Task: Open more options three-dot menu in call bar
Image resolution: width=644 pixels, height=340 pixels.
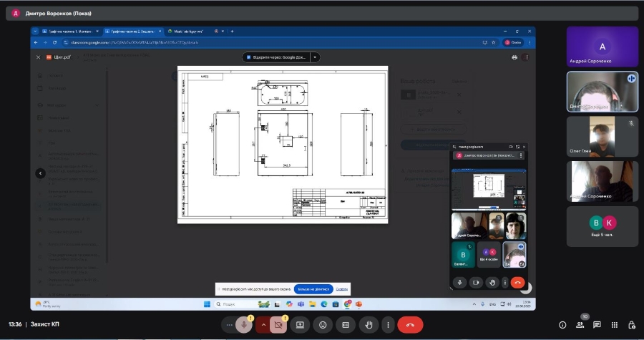Action: tap(387, 324)
